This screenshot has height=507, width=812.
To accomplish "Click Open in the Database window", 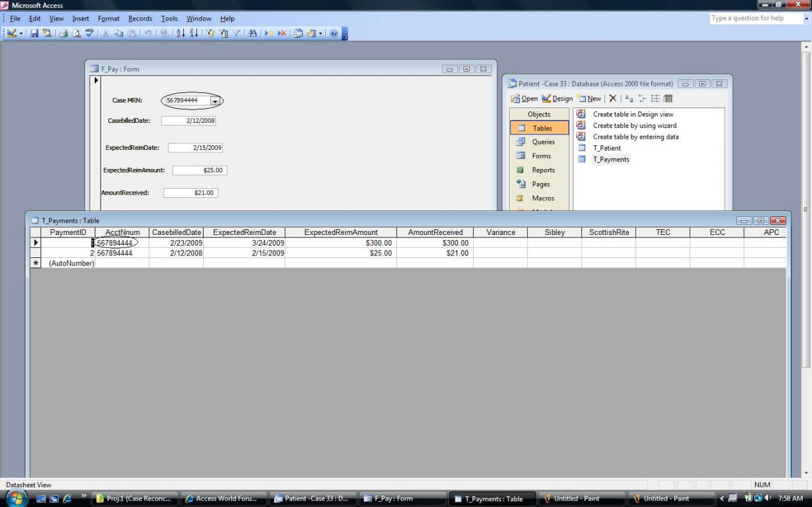I will coord(524,99).
